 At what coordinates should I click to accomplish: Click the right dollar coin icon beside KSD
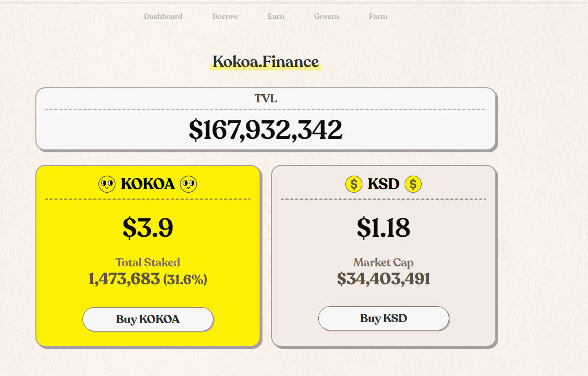(x=413, y=184)
